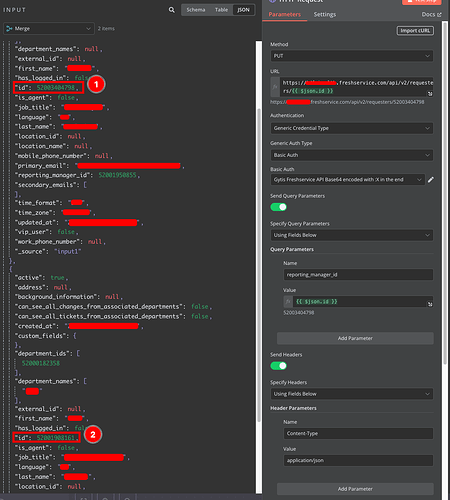Click Add Parameter under Query Parameters

click(x=355, y=338)
